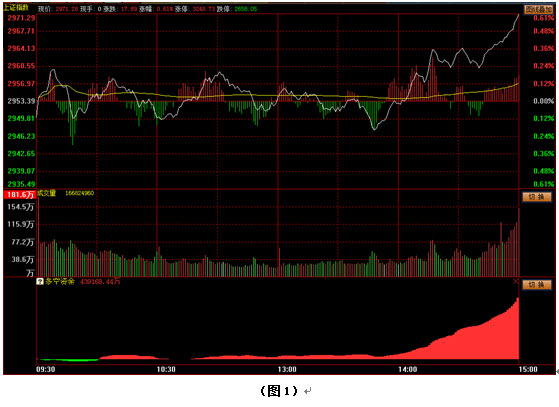The width and height of the screenshot is (559, 407).
Task: Click the 2967.71 price axis label
Action: (21, 31)
